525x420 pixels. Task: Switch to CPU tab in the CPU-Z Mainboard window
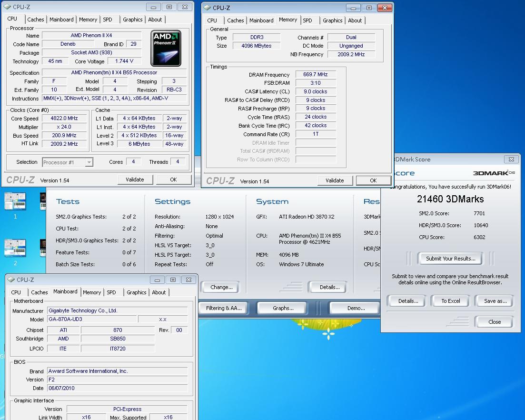click(x=16, y=292)
